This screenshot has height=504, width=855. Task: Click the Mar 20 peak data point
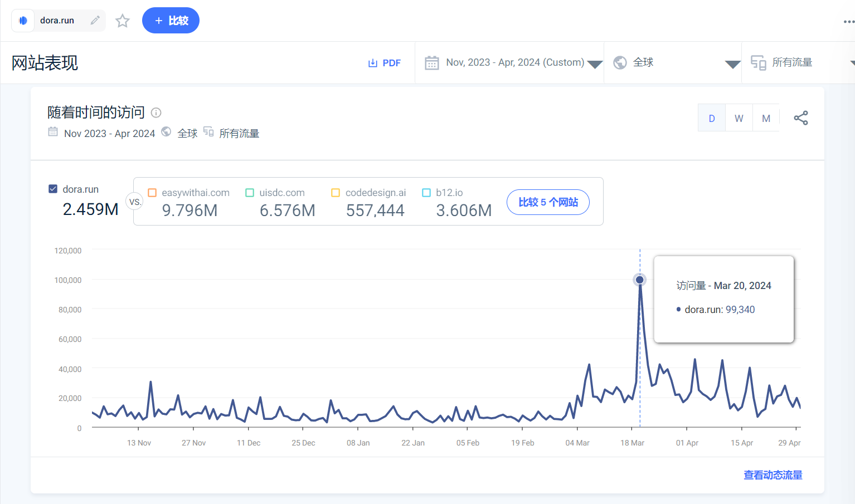pyautogui.click(x=640, y=280)
